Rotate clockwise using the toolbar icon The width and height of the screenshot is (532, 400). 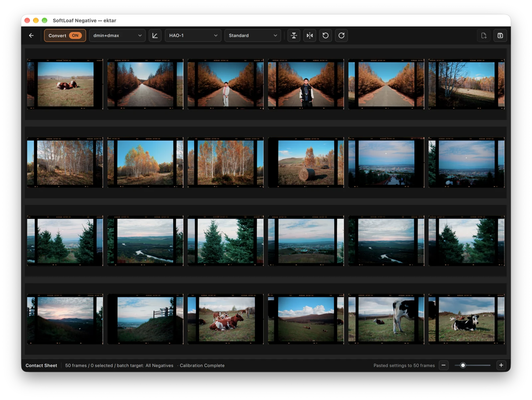point(341,36)
